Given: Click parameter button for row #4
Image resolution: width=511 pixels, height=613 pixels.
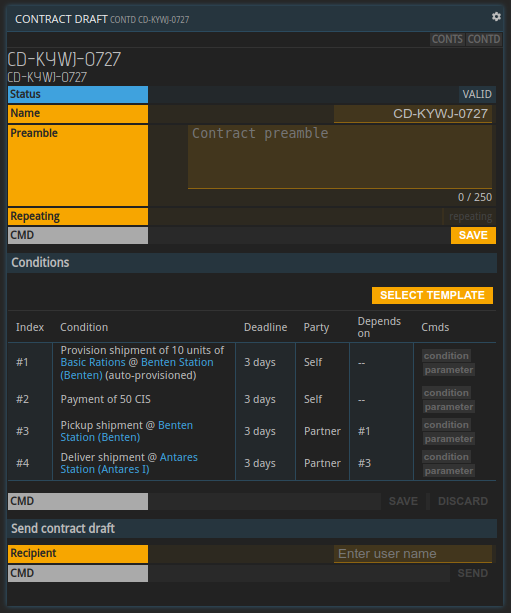Looking at the screenshot, I should pyautogui.click(x=449, y=471).
